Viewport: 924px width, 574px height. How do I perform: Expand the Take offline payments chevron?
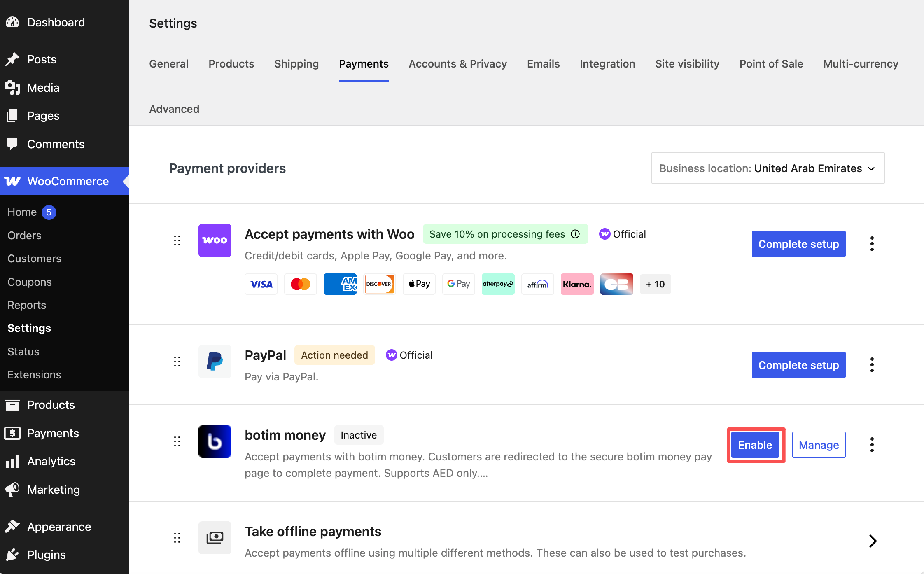coord(873,541)
